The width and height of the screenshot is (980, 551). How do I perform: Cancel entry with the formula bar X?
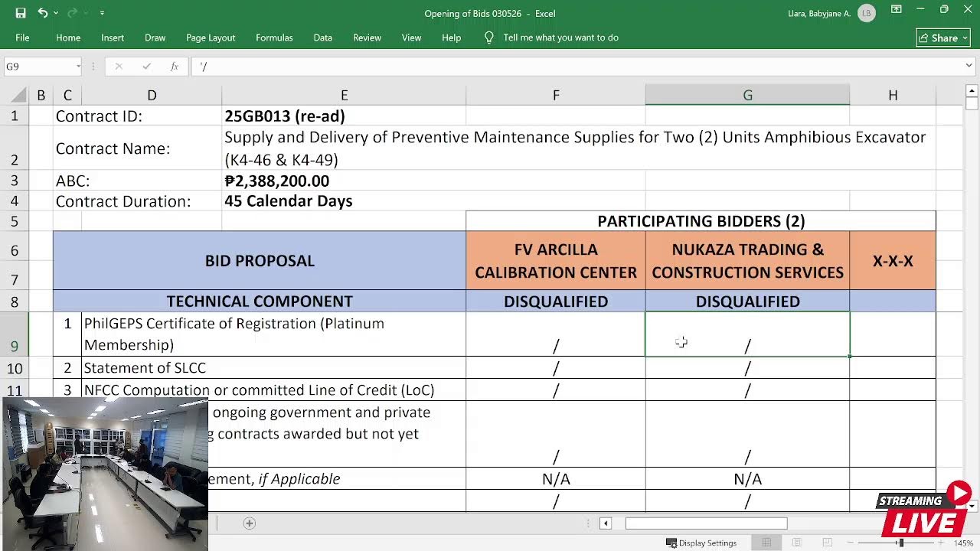[x=119, y=67]
